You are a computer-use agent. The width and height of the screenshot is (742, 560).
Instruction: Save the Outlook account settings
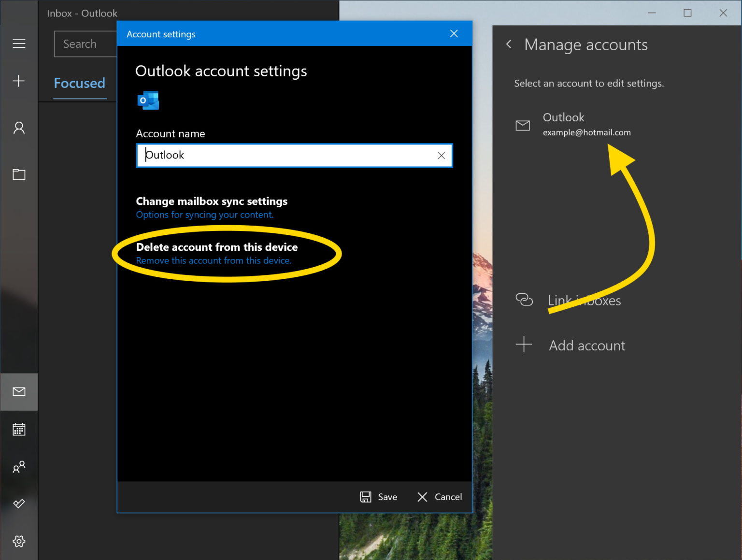(x=379, y=497)
